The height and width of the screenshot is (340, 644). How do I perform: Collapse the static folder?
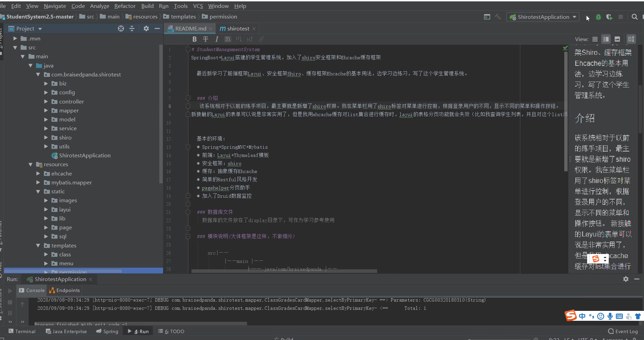coord(38,191)
